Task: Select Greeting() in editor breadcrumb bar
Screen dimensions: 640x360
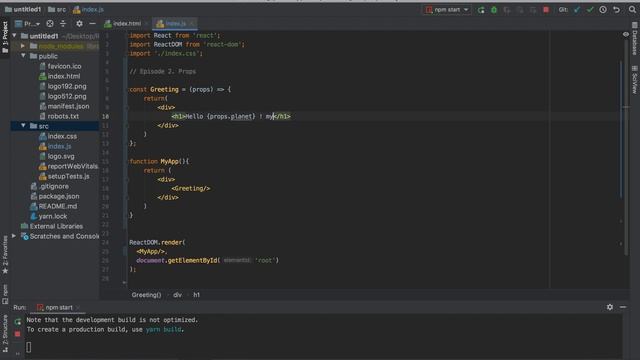Action: point(146,295)
